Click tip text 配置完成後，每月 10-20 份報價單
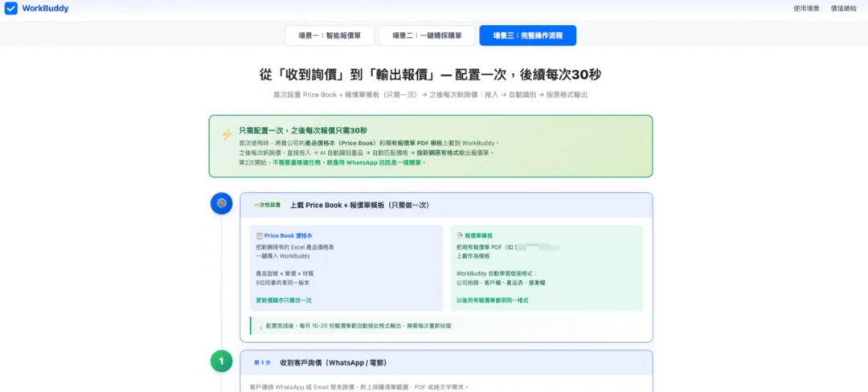 [x=358, y=325]
